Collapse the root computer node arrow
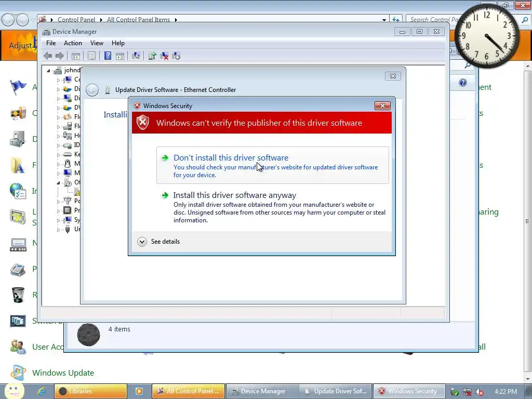 tap(48, 71)
